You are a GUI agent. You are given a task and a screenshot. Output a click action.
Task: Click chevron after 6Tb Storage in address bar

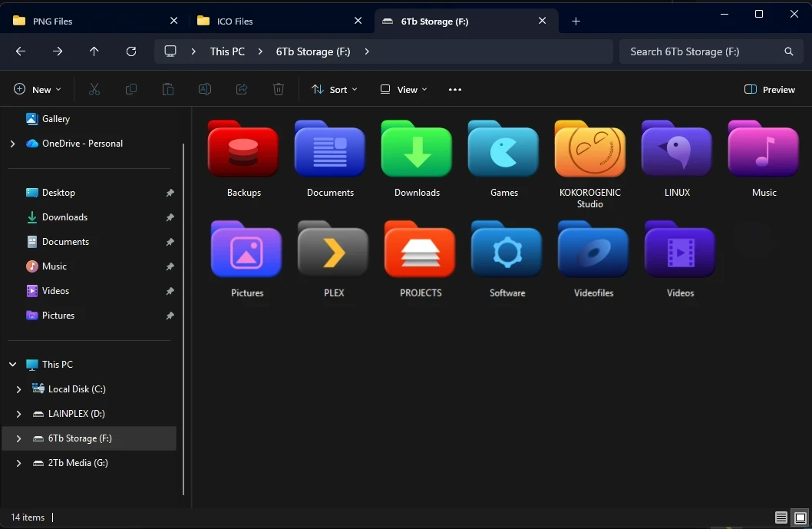coord(367,51)
